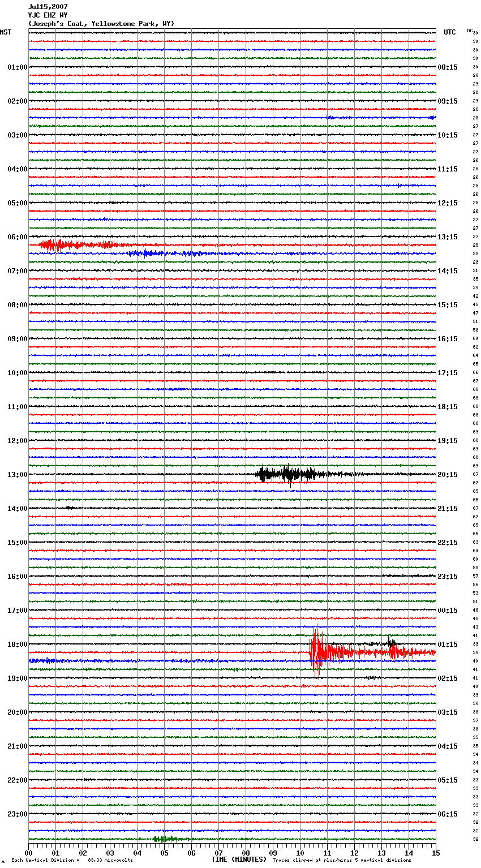This screenshot has width=481, height=868.
Task: Select the 18:00 MST time label
Action: [18, 644]
